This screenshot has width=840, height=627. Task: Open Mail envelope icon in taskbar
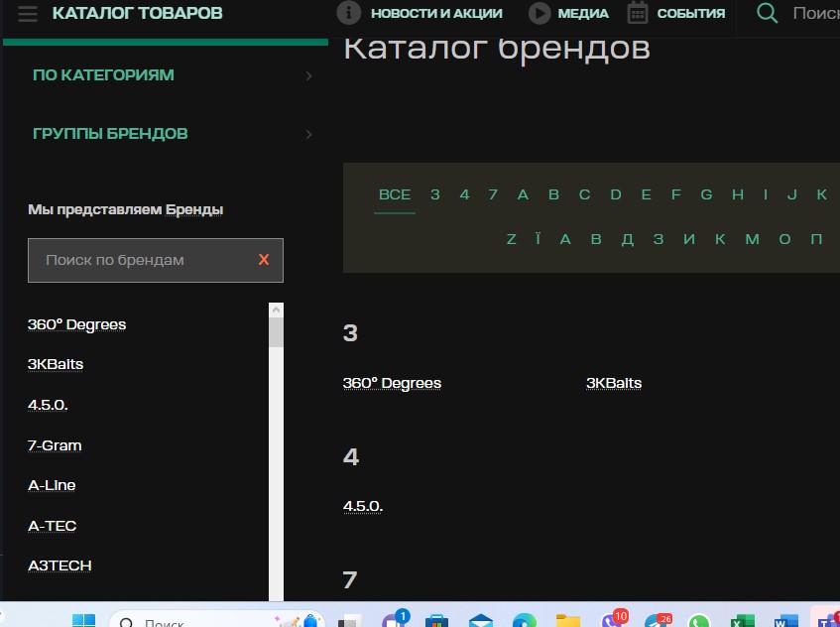(x=481, y=621)
